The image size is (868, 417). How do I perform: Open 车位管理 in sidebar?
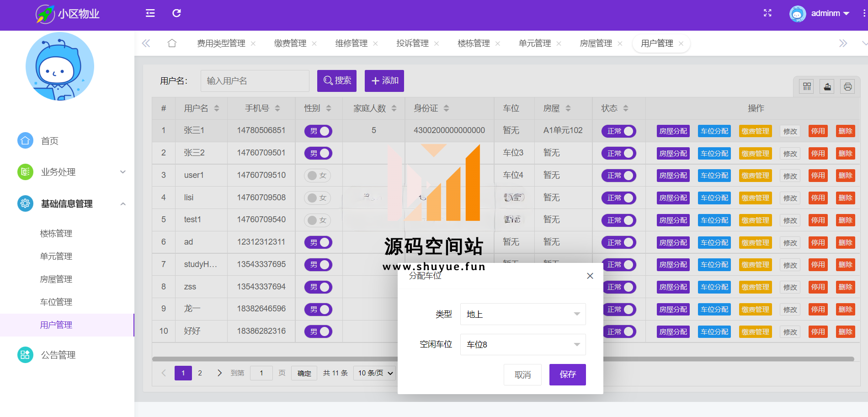tap(56, 302)
